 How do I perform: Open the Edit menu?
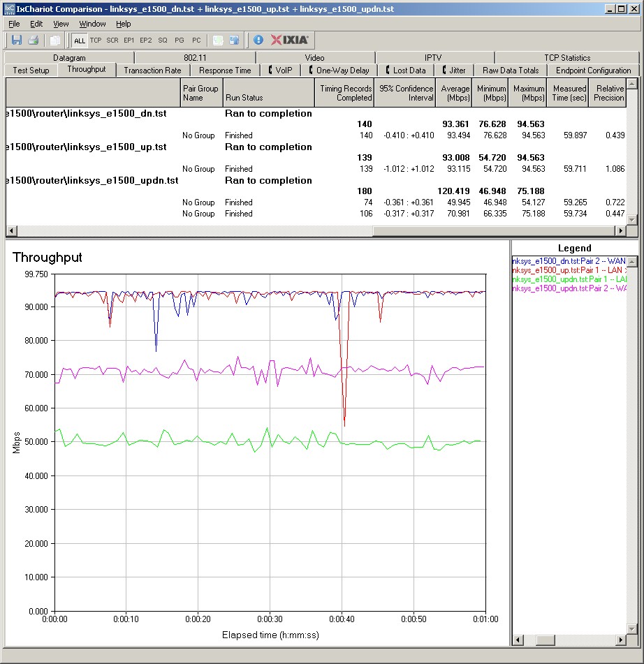pos(36,24)
